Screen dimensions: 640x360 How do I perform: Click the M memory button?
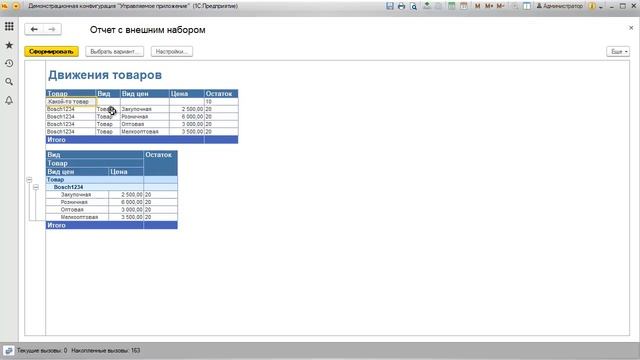coord(478,6)
